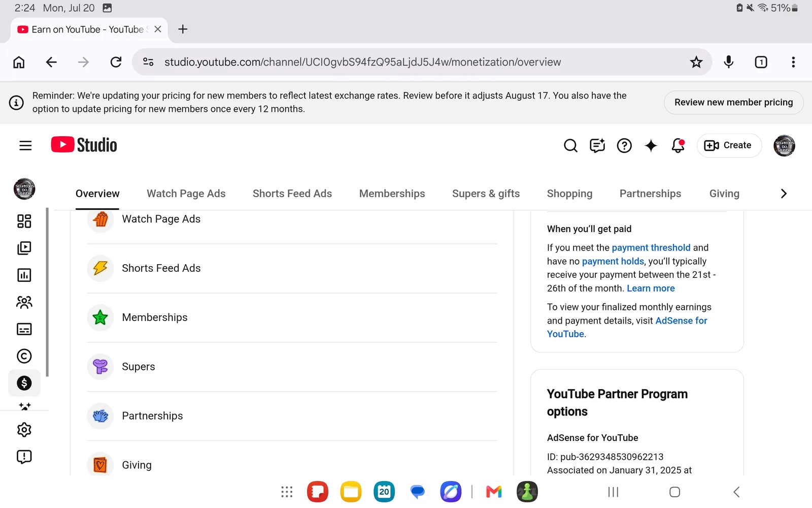Viewport: 812px width, 508px height.
Task: Open the Copyright icon in sidebar
Action: tap(24, 356)
